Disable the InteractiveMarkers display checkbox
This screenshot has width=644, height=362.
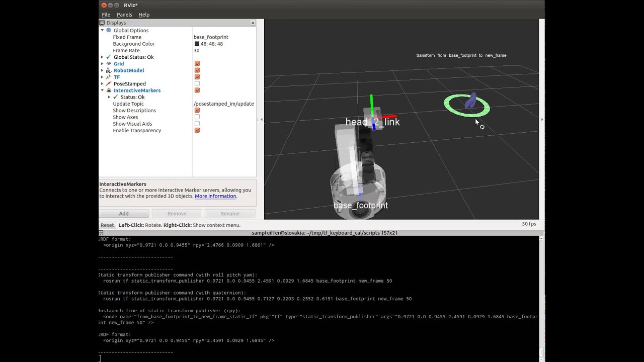point(197,90)
